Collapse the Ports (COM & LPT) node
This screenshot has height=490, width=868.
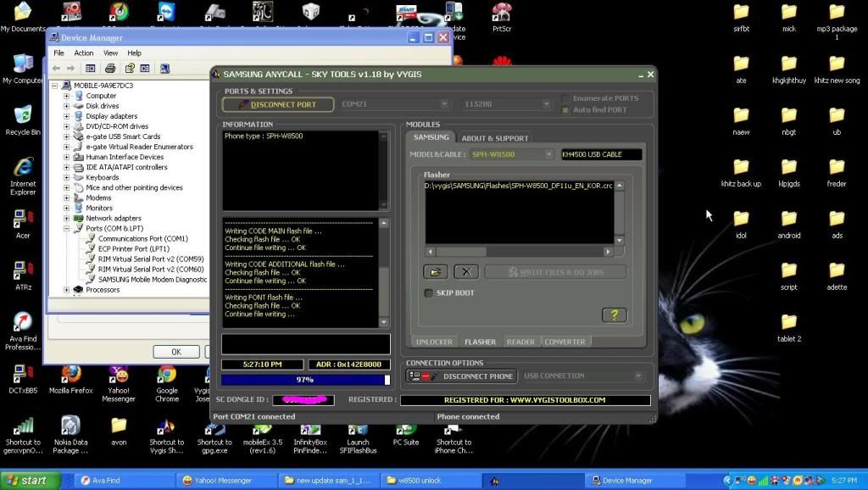pos(66,228)
